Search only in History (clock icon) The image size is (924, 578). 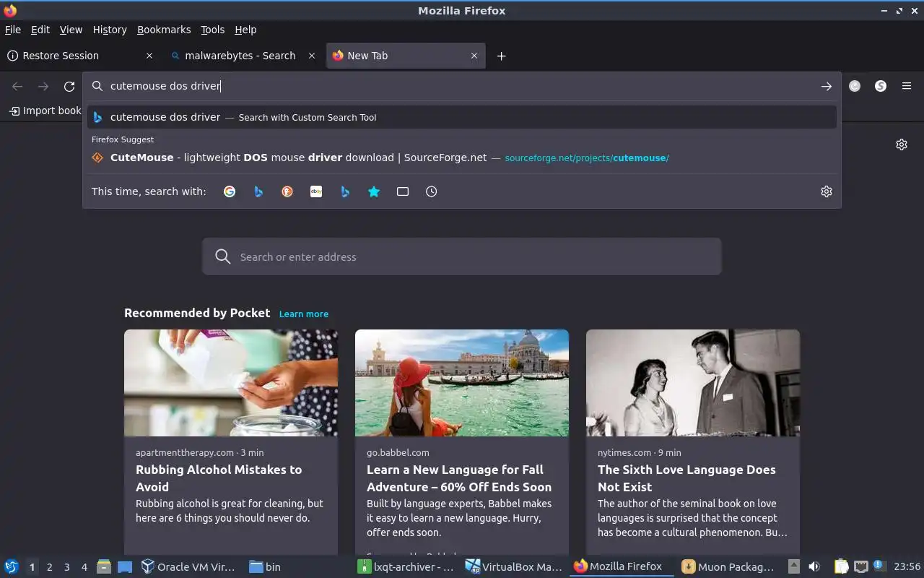[x=432, y=191]
